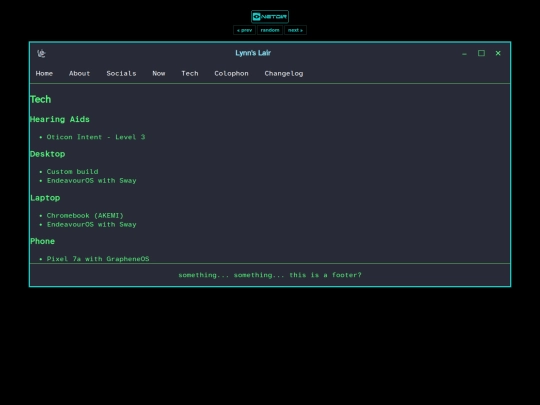Click EndeavourOS with Sway under Desktop

click(x=92, y=180)
